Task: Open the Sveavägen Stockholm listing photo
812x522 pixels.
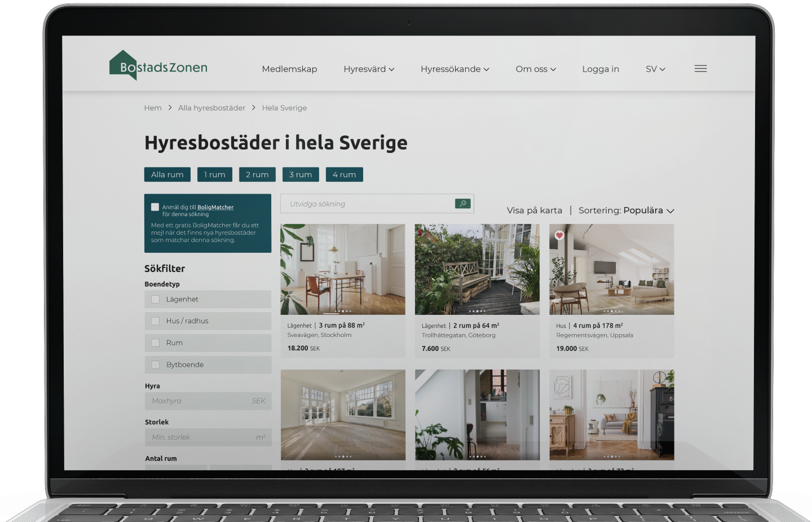Action: [343, 269]
